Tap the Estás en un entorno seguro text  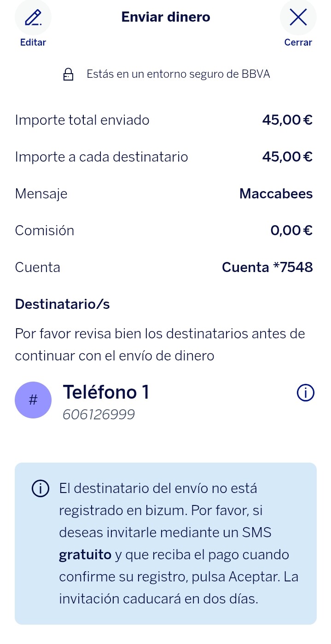(x=179, y=74)
